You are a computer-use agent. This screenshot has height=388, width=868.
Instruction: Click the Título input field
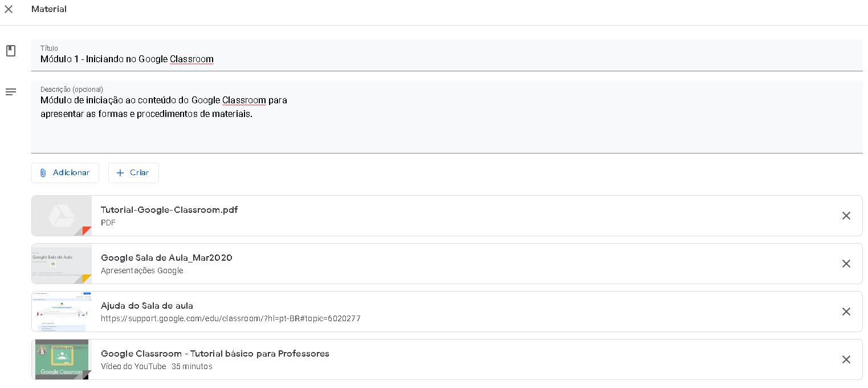(x=447, y=55)
